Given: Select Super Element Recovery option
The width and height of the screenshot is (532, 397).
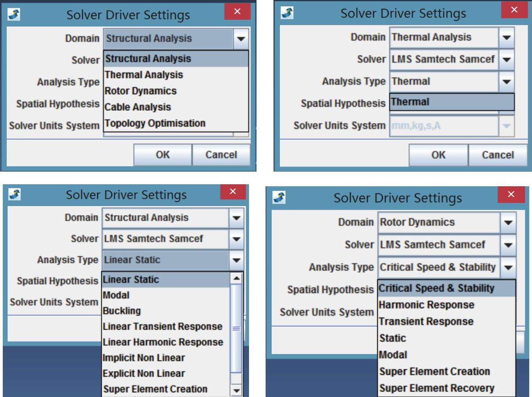Looking at the screenshot, I should click(437, 388).
